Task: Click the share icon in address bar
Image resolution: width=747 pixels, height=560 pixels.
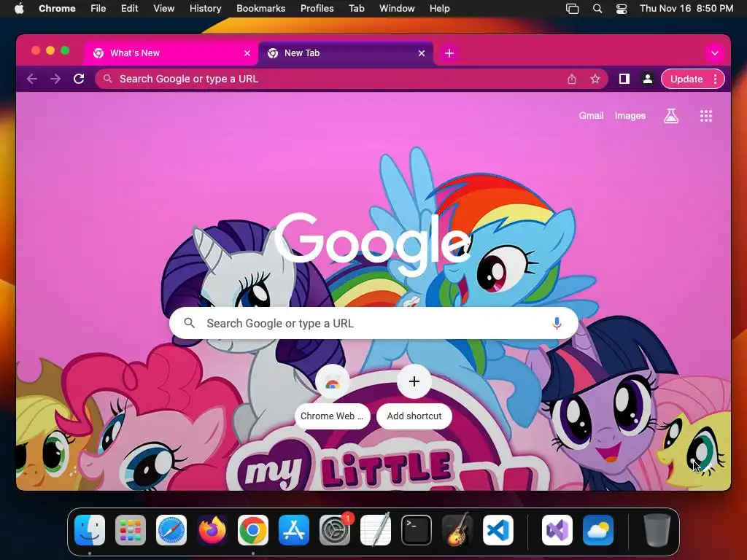Action: pos(572,79)
